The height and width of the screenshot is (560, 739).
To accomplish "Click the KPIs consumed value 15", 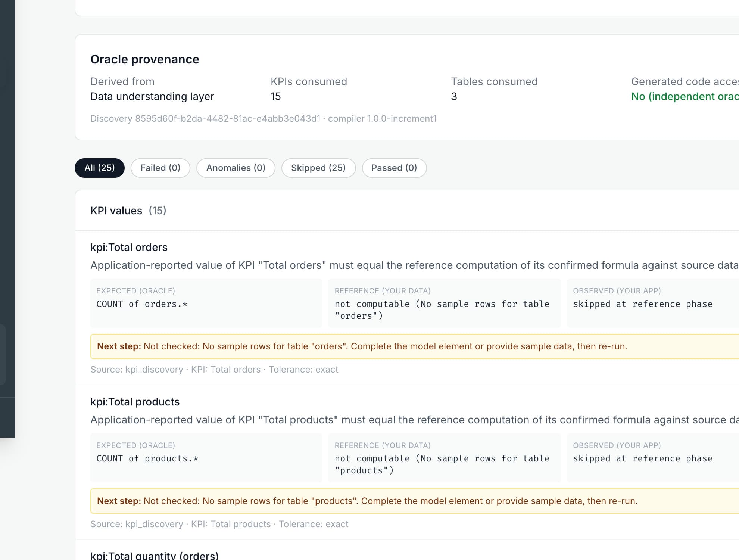I will coord(275,97).
